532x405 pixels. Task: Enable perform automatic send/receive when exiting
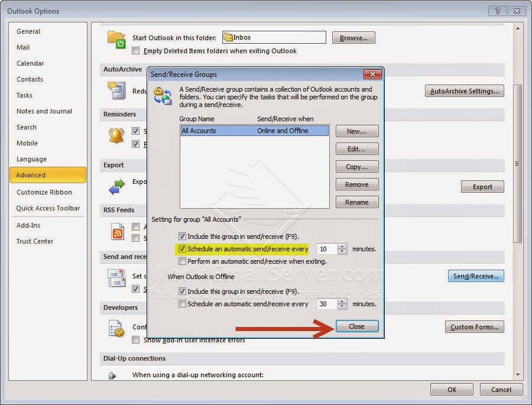[x=183, y=261]
